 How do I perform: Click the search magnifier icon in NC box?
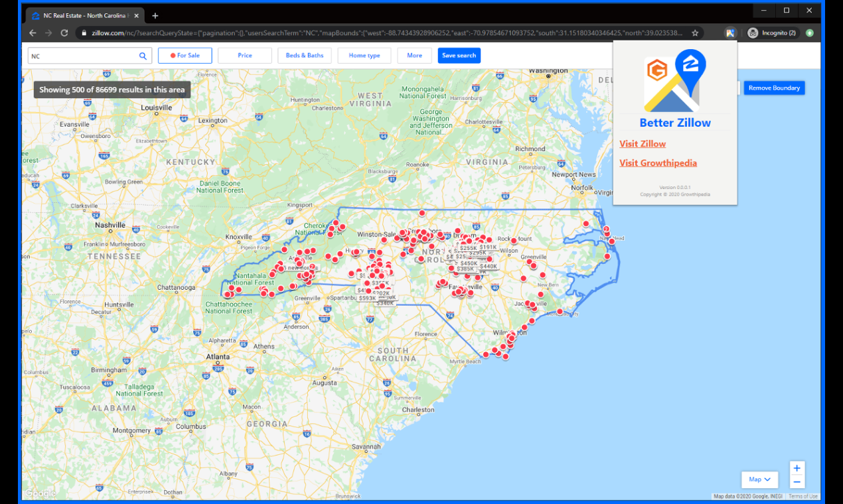point(143,56)
